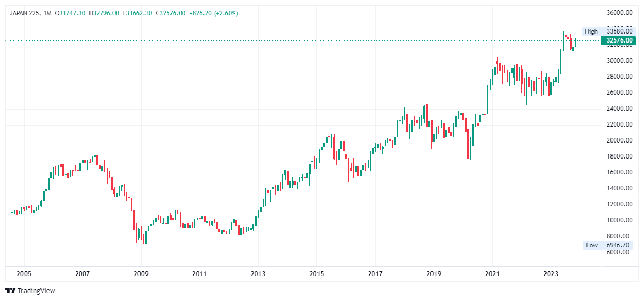Click the close value in the legend
The width and height of the screenshot is (644, 300).
pos(173,13)
